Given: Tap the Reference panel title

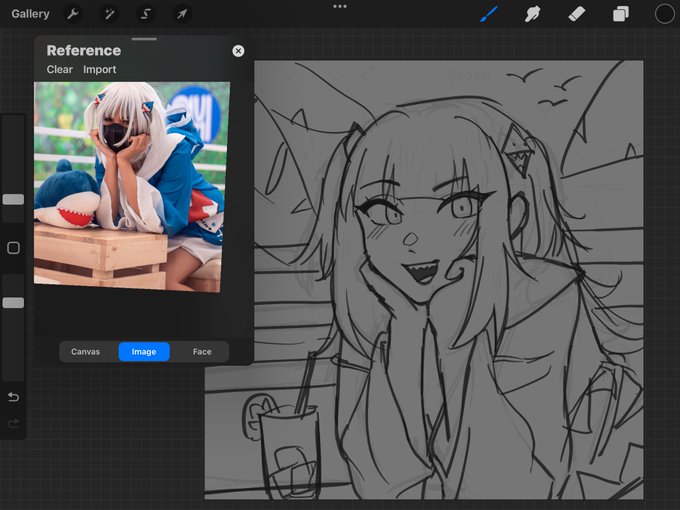Looking at the screenshot, I should [84, 51].
